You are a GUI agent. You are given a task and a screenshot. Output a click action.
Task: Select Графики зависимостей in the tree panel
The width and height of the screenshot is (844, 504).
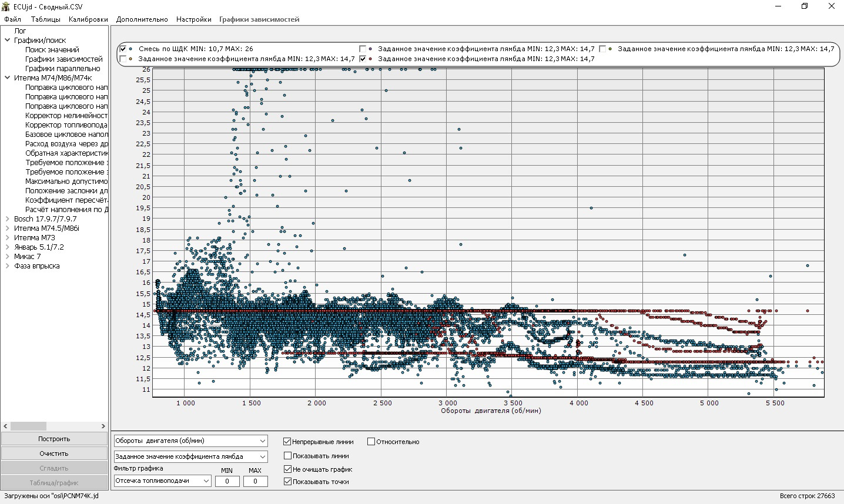click(63, 59)
